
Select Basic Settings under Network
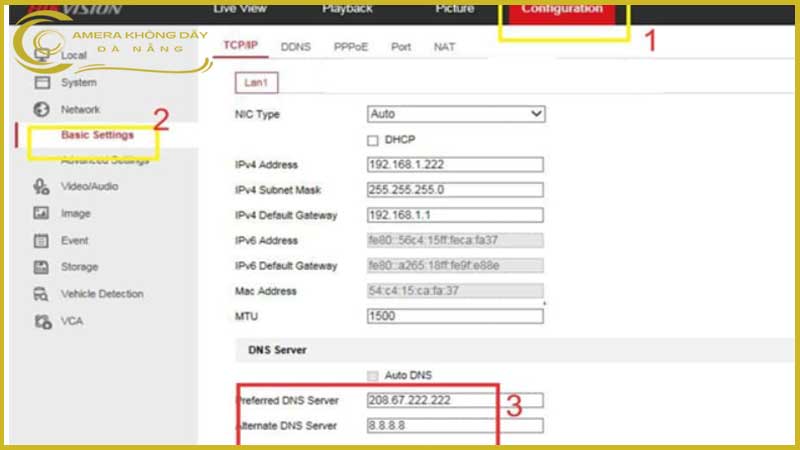[97, 135]
